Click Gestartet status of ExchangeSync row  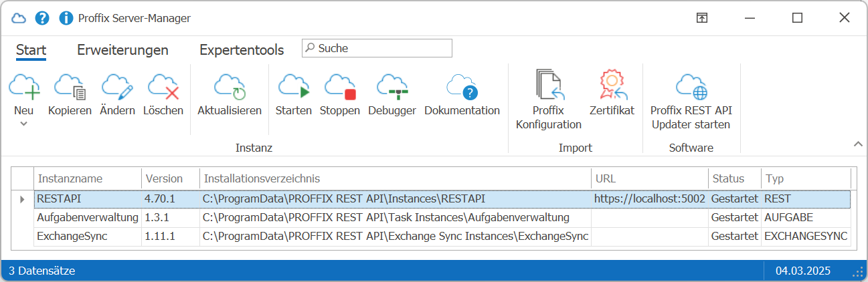[x=735, y=236]
